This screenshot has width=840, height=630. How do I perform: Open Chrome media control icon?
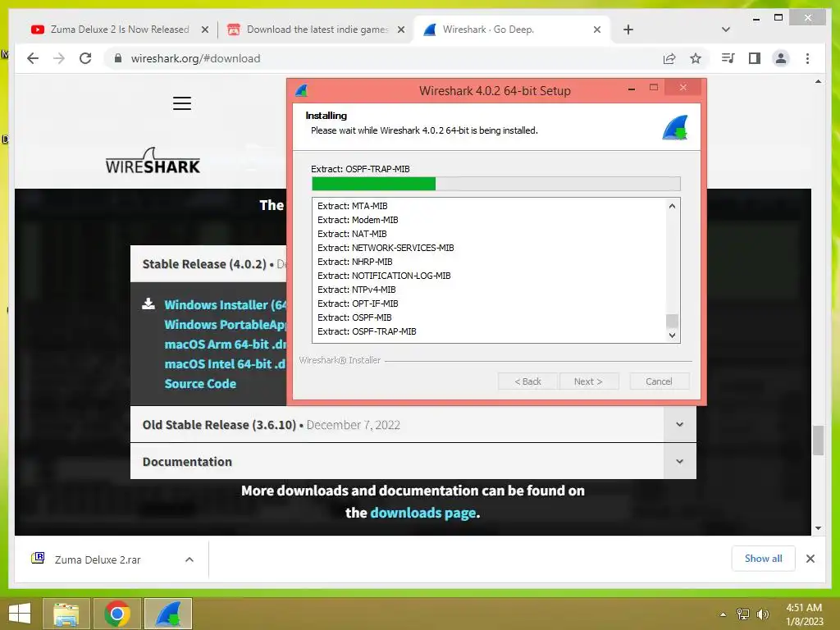point(728,58)
